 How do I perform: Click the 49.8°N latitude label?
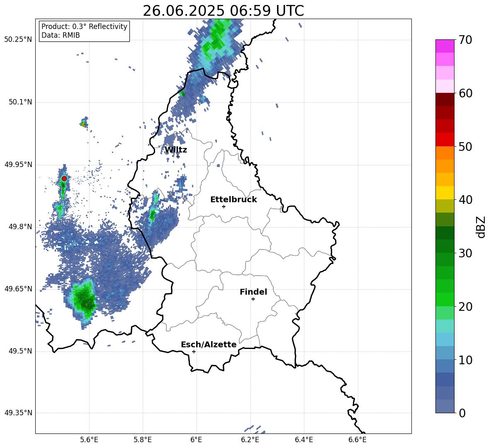(x=20, y=227)
